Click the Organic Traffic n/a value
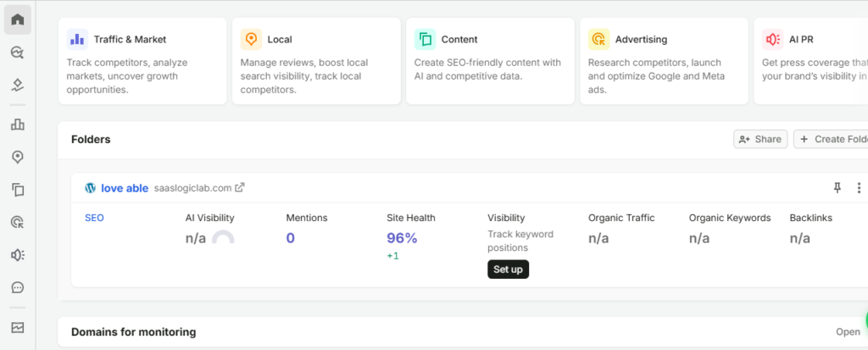Viewport: 868px width, 350px height. pyautogui.click(x=598, y=239)
